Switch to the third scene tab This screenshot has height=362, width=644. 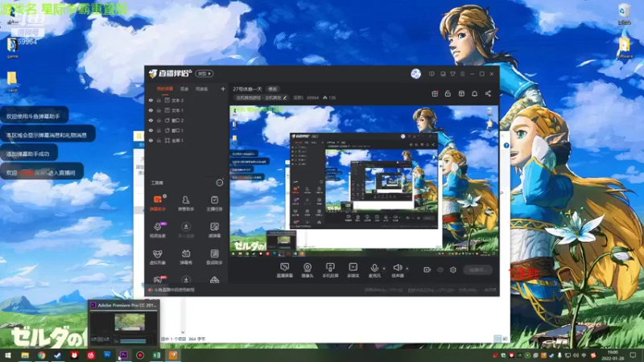[202, 88]
